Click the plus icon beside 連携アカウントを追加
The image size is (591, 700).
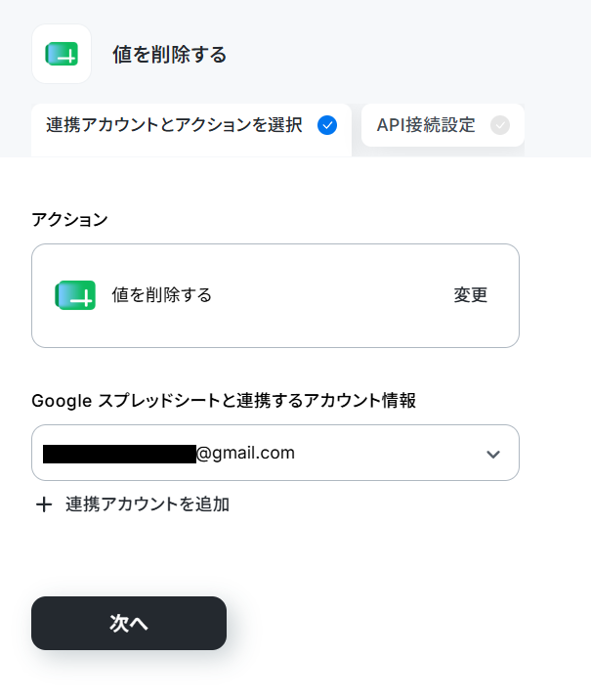tap(44, 504)
